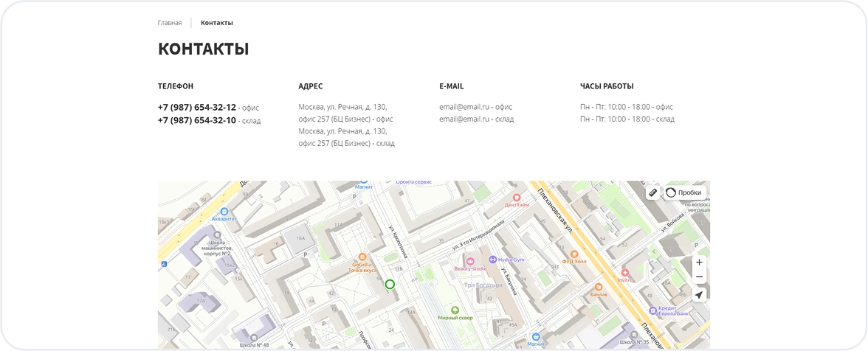
Task: Call the office number +7 (987) 654-32-12
Action: (x=197, y=107)
